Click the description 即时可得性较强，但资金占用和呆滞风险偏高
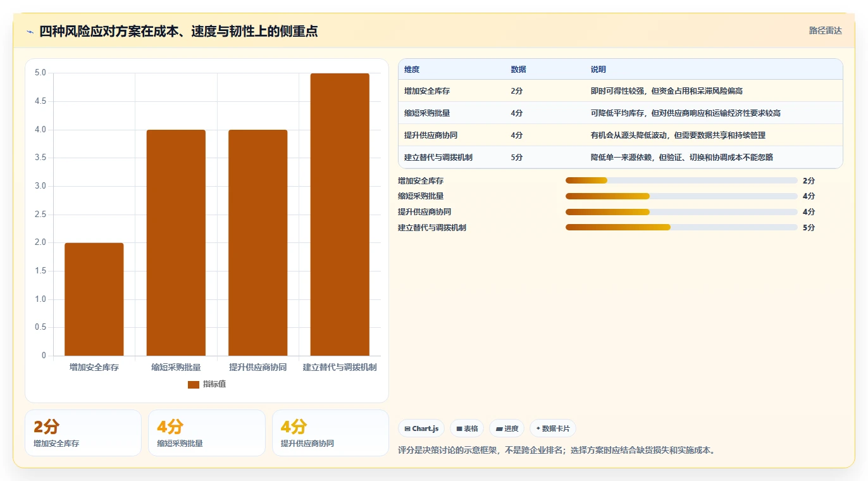The height and width of the screenshot is (481, 868). pyautogui.click(x=667, y=91)
